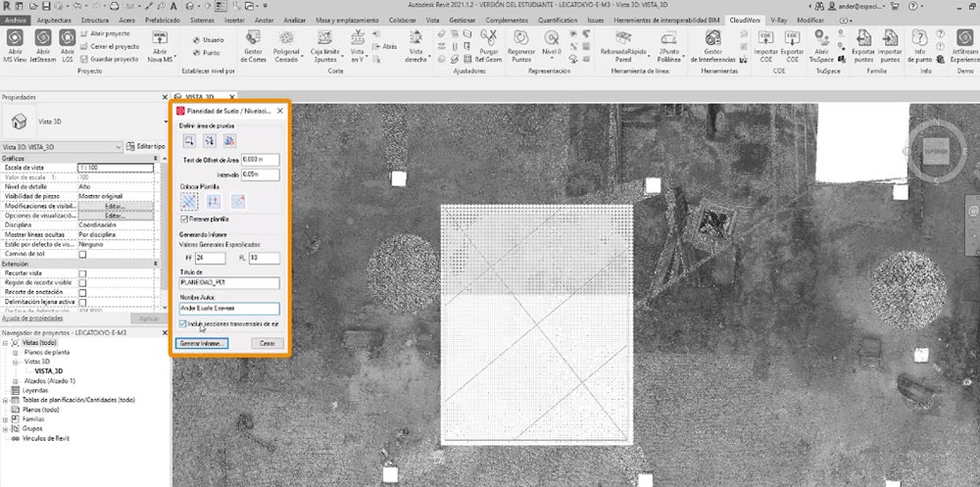The height and width of the screenshot is (487, 980).
Task: Switch to the Arquitectura ribbon tab
Action: [x=53, y=19]
